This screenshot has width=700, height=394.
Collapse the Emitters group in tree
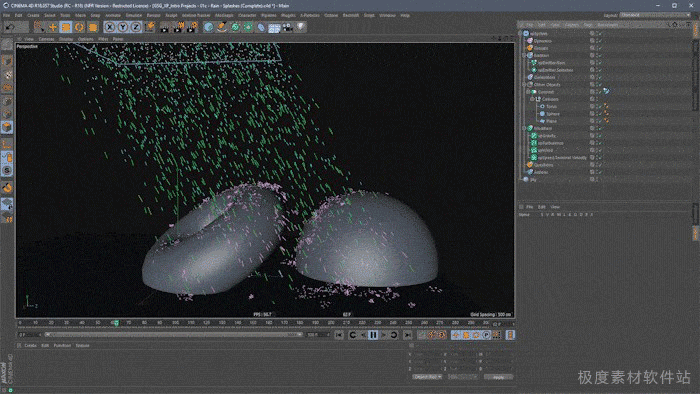pos(524,55)
